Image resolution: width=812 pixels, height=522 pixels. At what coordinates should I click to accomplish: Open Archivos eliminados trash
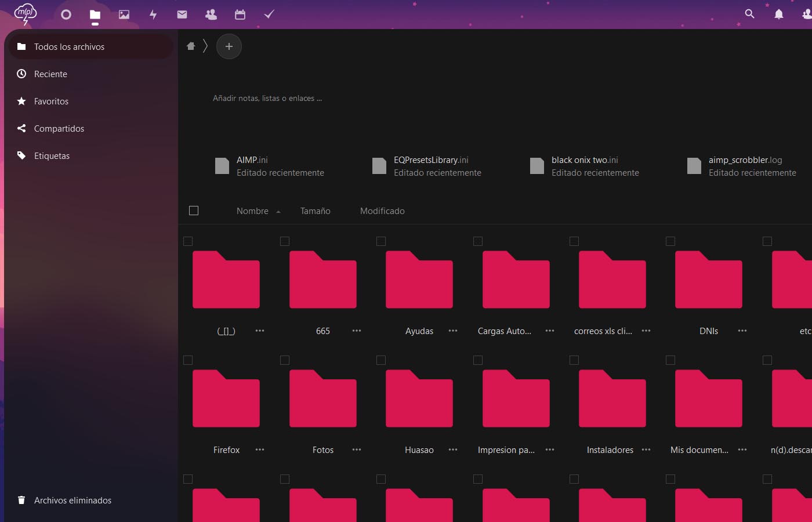(x=91, y=500)
